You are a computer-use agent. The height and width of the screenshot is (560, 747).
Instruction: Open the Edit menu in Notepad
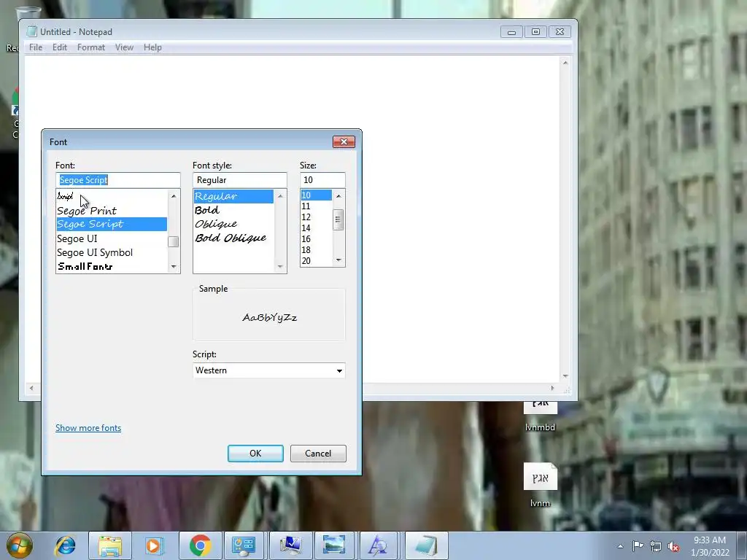60,47
